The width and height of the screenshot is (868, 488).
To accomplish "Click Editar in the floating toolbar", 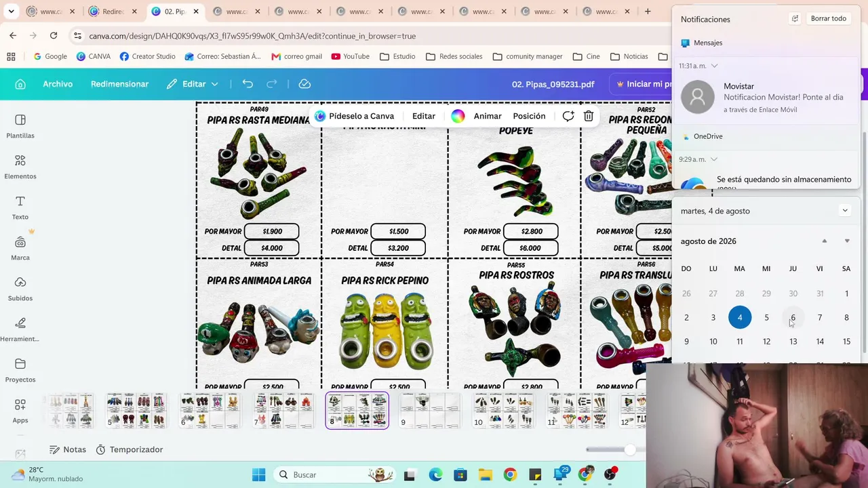I will tap(424, 116).
